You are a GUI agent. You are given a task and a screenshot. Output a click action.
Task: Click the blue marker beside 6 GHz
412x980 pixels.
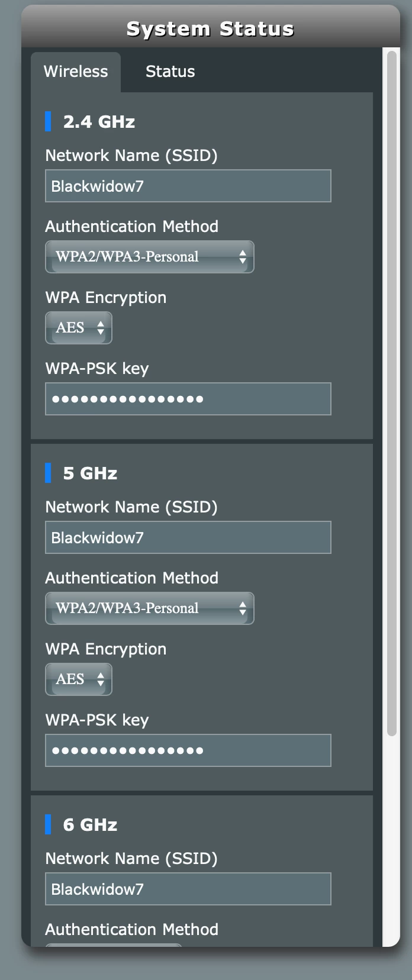[48, 824]
